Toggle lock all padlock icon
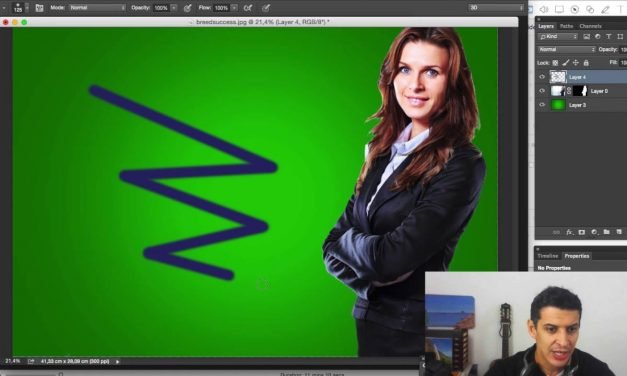The image size is (627, 376). pyautogui.click(x=586, y=63)
